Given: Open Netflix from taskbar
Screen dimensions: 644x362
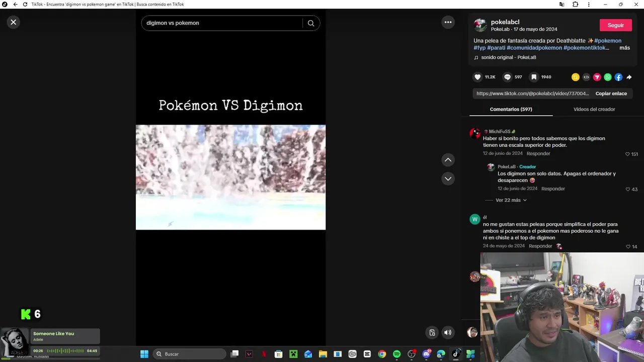Looking at the screenshot, I should coord(264,354).
